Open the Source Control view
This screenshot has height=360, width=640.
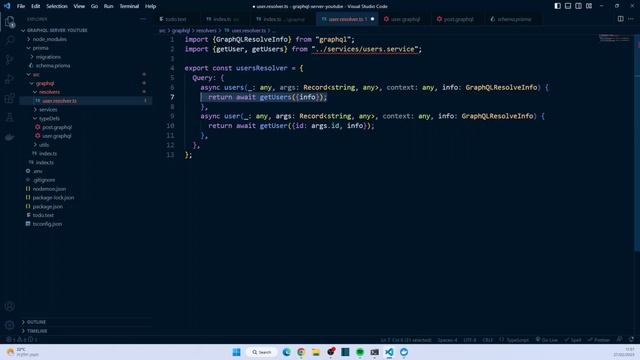(9, 60)
